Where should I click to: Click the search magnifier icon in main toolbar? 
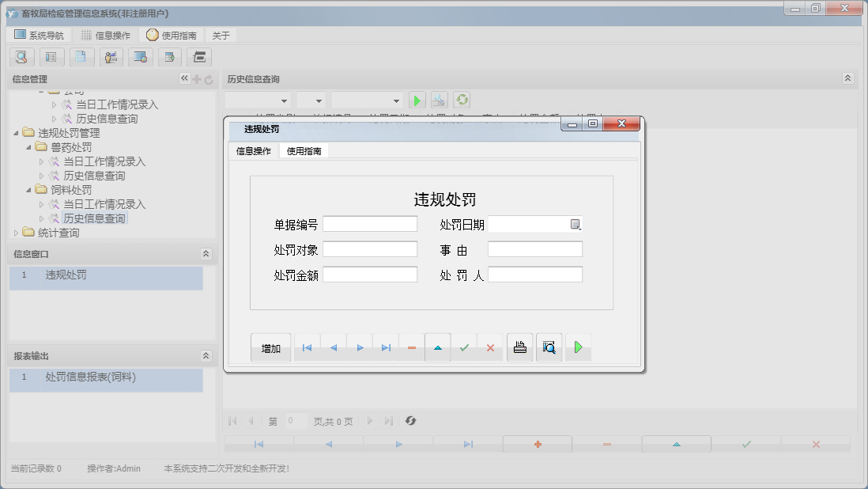21,57
